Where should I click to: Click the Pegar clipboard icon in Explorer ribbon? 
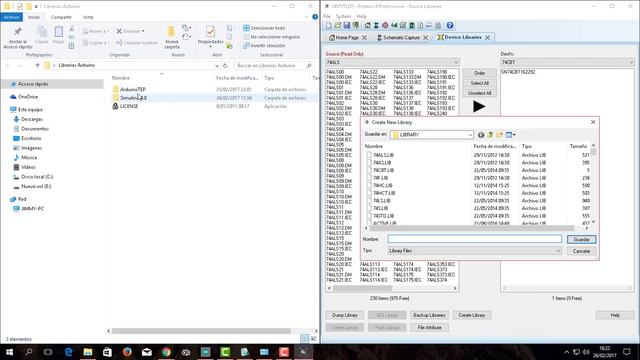(x=59, y=32)
